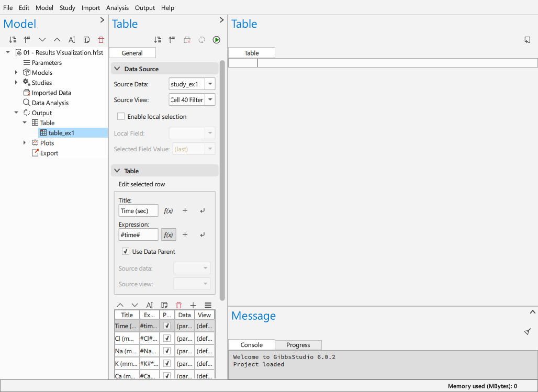The image size is (538, 392).
Task: Expand the Models tree node
Action: 16,72
